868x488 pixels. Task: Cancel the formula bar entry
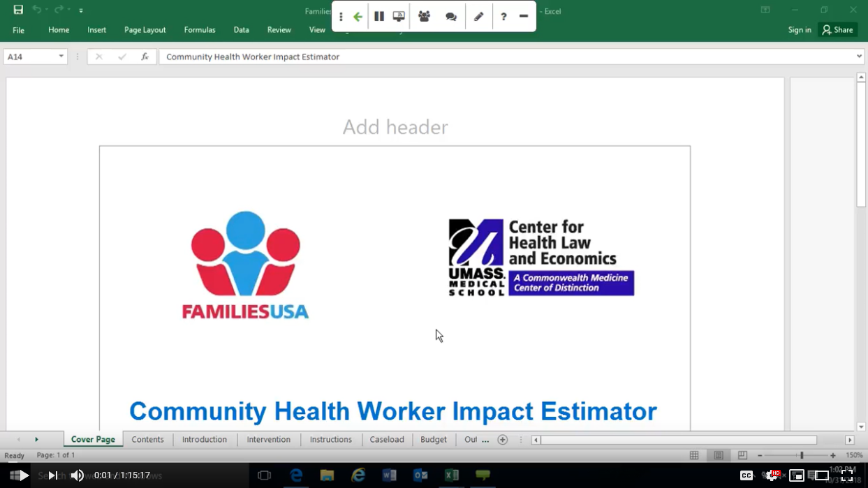click(99, 57)
